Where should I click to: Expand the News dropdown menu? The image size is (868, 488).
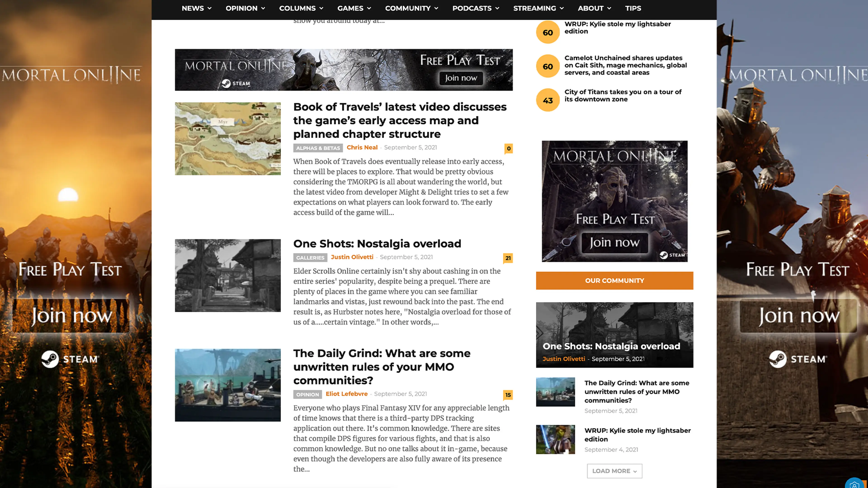click(x=196, y=8)
